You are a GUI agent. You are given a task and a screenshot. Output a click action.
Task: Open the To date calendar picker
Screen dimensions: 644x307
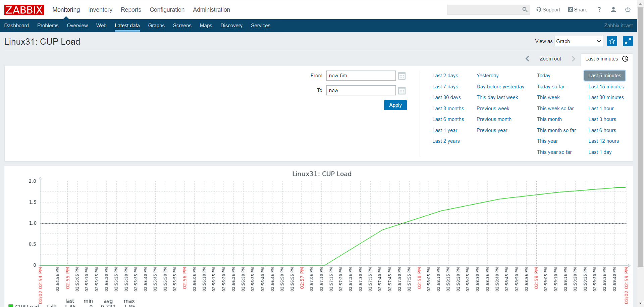[402, 91]
